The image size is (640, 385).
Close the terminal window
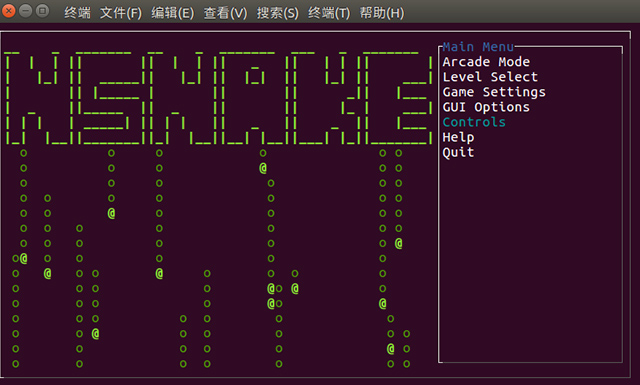click(x=8, y=11)
